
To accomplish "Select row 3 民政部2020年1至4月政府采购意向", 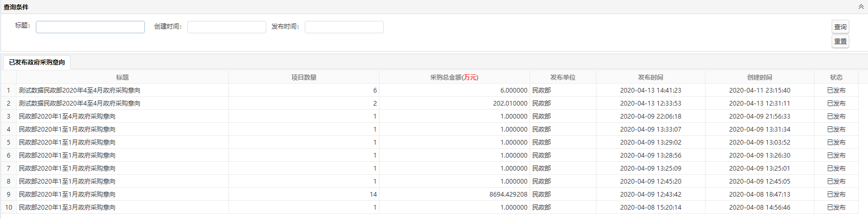I will click(x=67, y=117).
